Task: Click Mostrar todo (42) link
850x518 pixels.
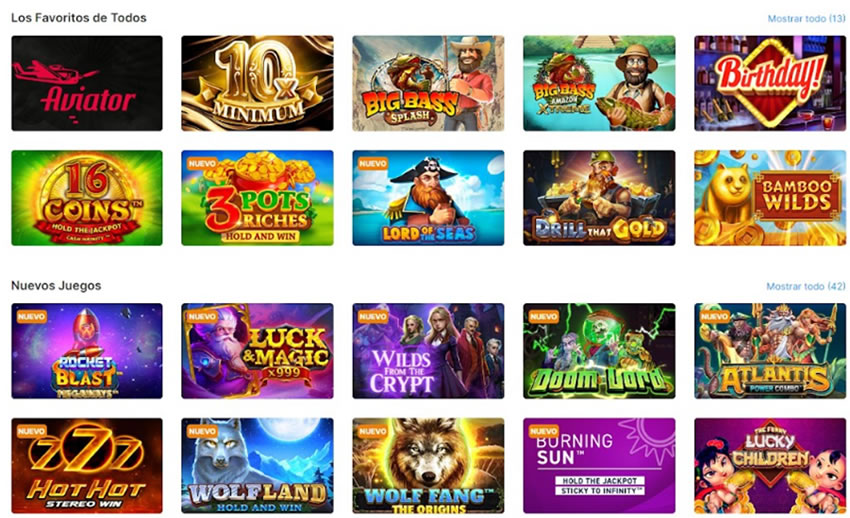Action: point(806,286)
